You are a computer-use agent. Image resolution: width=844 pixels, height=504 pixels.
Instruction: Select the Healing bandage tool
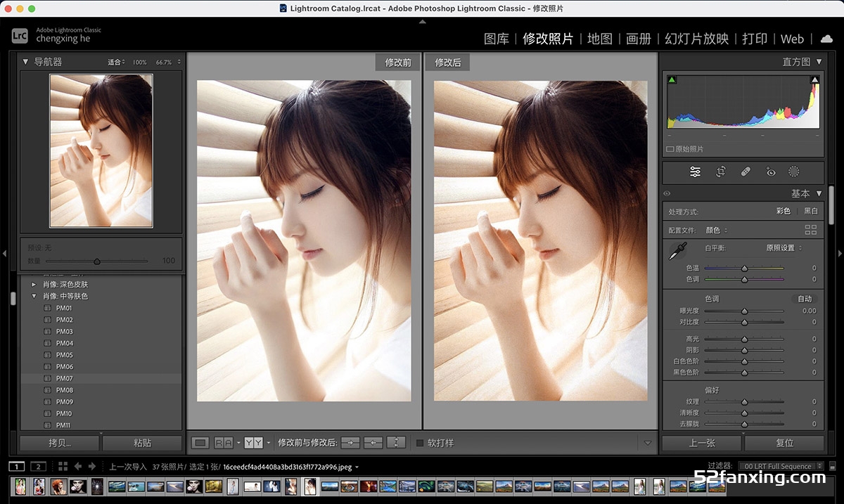point(746,172)
